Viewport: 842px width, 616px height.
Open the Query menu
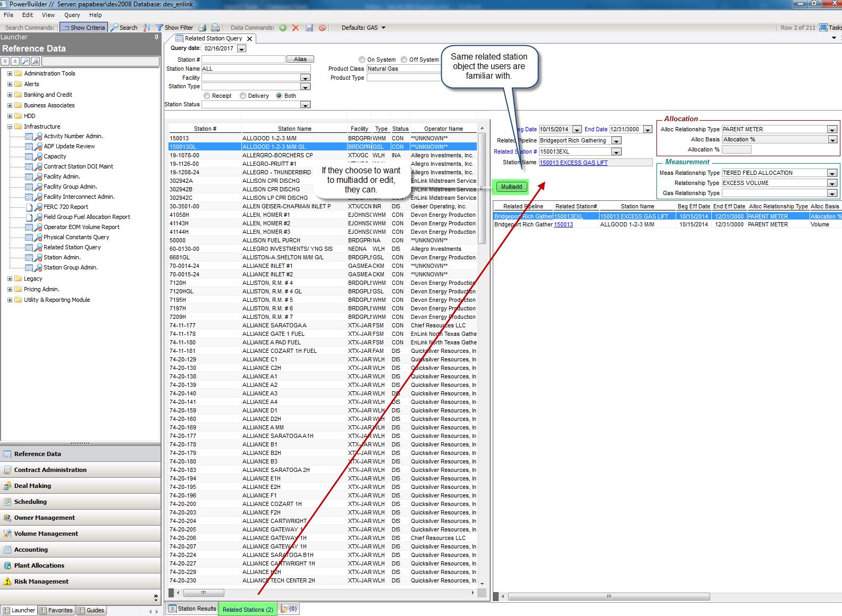tap(72, 15)
